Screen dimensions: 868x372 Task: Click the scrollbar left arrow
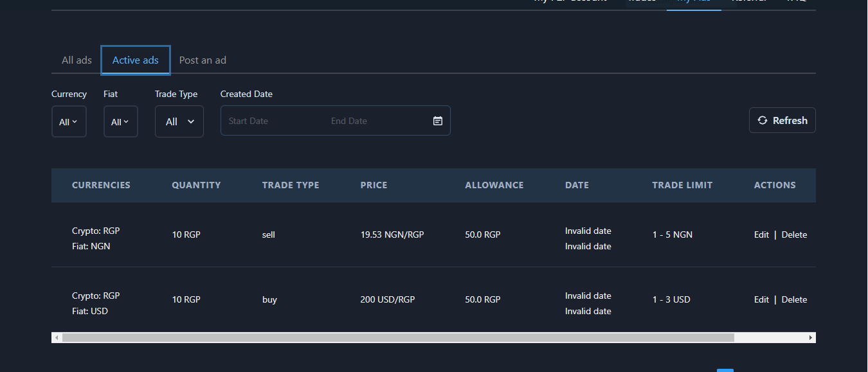pyautogui.click(x=57, y=338)
